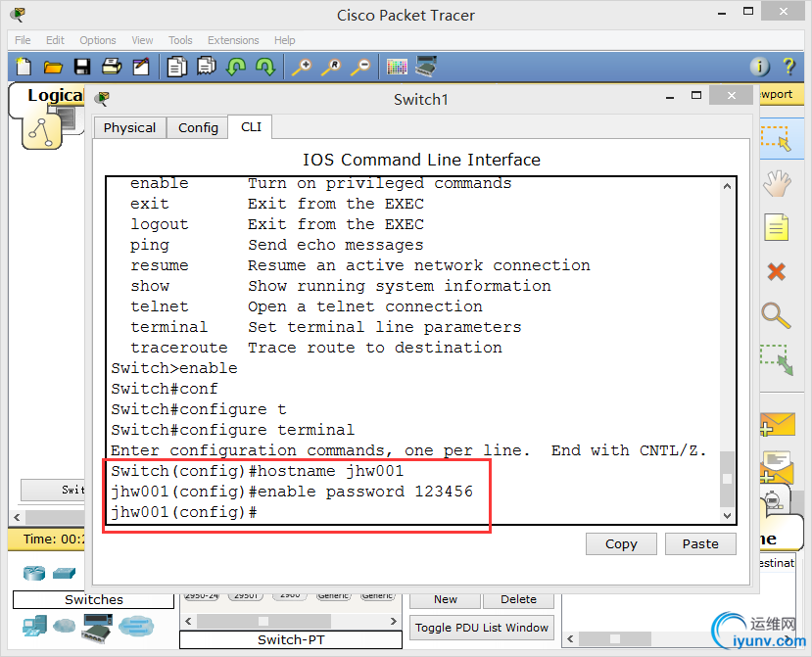The height and width of the screenshot is (657, 812).
Task: Click the Logical workspace topology icon
Action: pyautogui.click(x=41, y=132)
